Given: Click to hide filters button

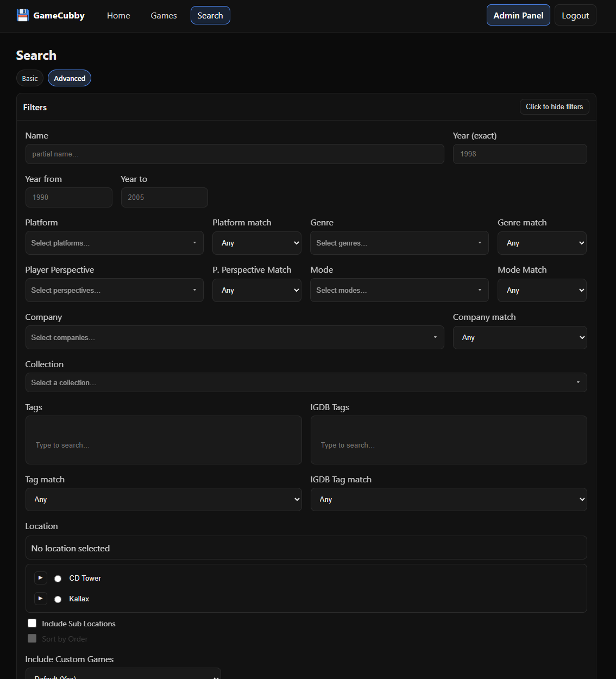Looking at the screenshot, I should 554,106.
